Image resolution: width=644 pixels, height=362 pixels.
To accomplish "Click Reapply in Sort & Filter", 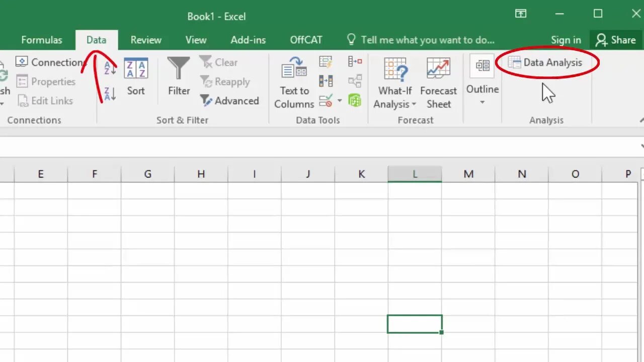I will (x=224, y=81).
